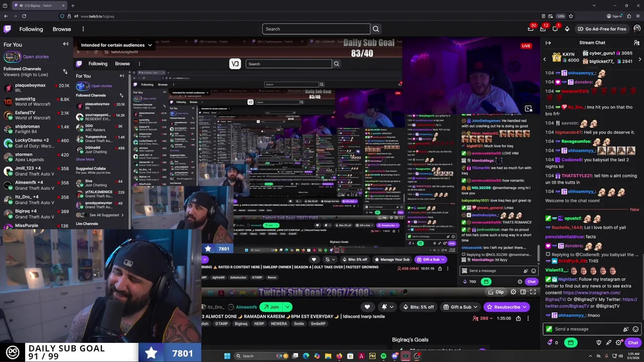
Task: Open channel points balance icon
Action: (x=549, y=343)
